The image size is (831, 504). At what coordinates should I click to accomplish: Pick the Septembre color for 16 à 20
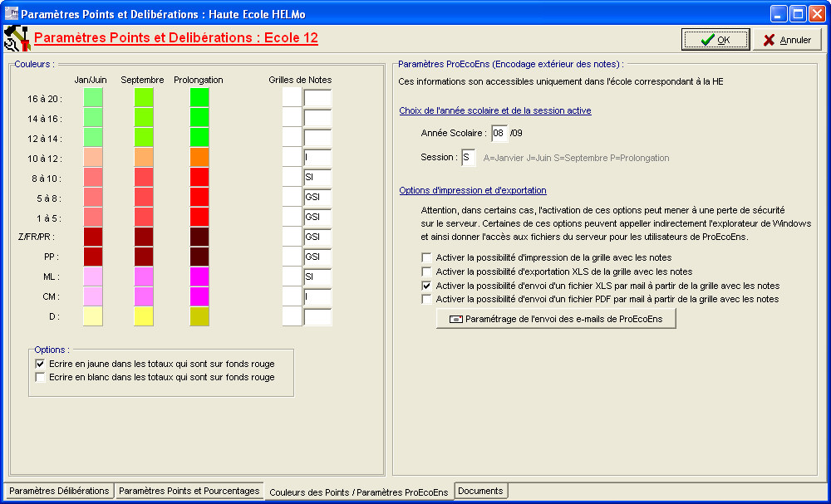144,98
